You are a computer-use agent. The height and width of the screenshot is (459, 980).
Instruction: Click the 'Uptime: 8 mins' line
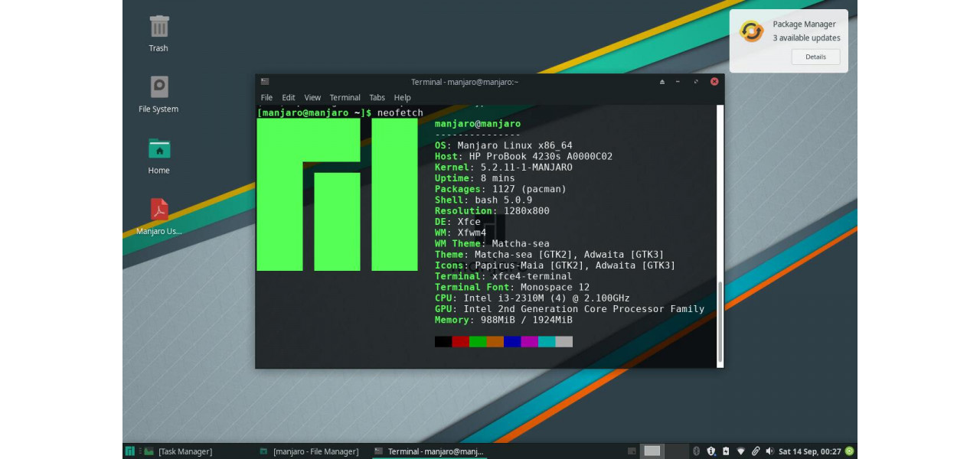click(x=475, y=178)
